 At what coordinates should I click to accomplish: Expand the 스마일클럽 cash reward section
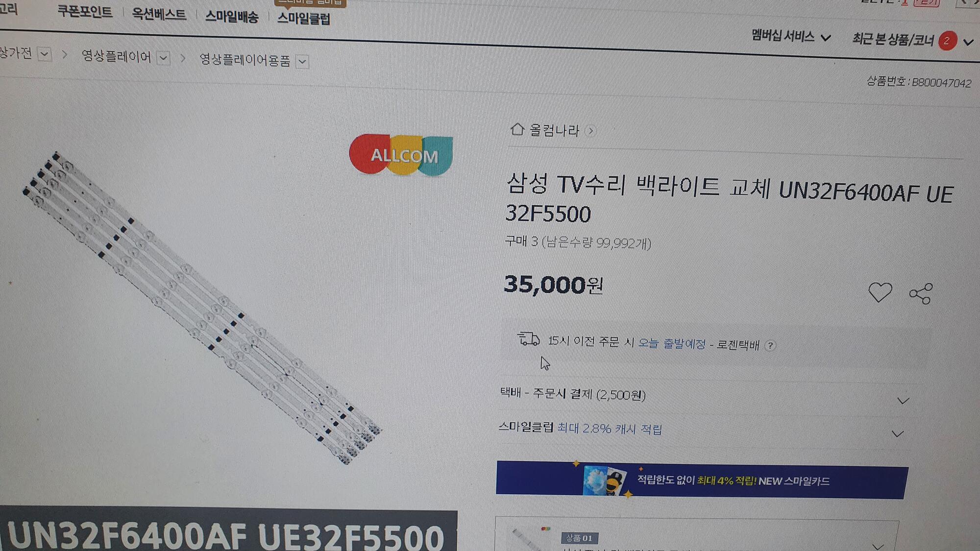[x=898, y=434]
